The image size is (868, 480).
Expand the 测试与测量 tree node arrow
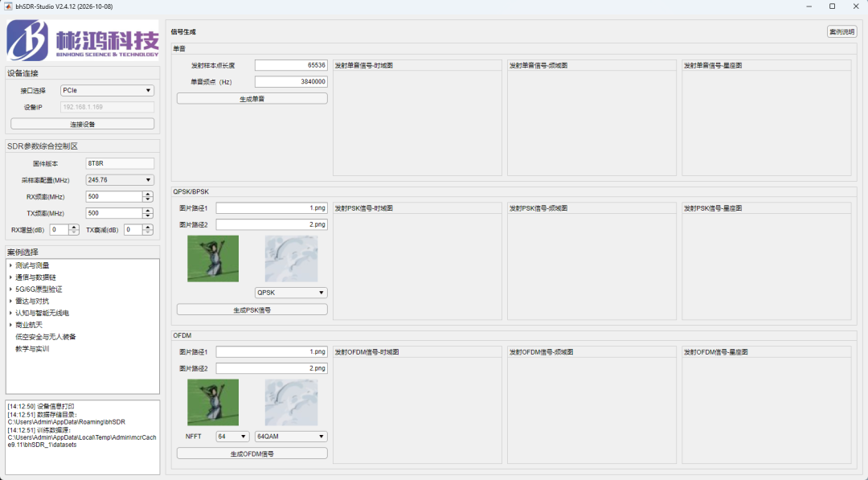pyautogui.click(x=10, y=265)
